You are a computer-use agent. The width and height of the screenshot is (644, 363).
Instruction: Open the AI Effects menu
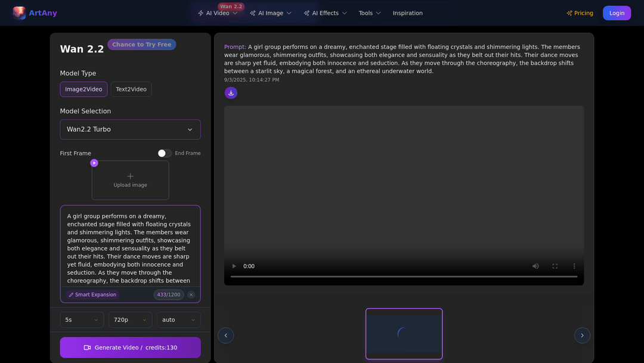pos(325,13)
